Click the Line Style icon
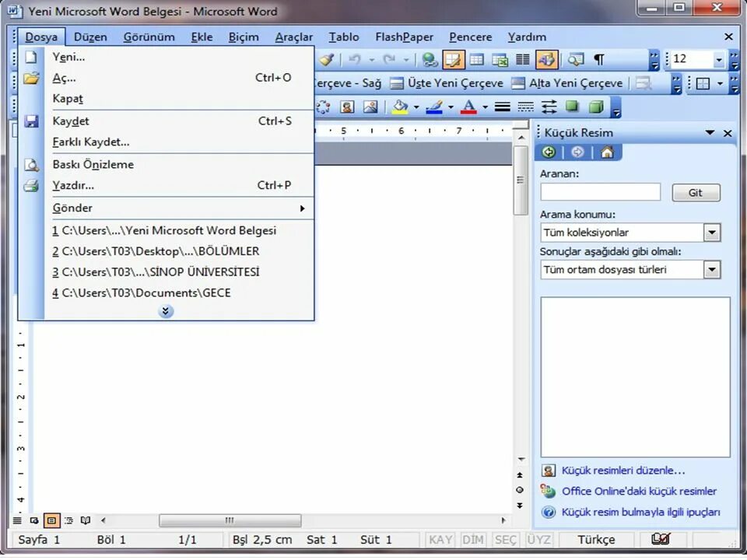The width and height of the screenshot is (747, 560). point(502,107)
